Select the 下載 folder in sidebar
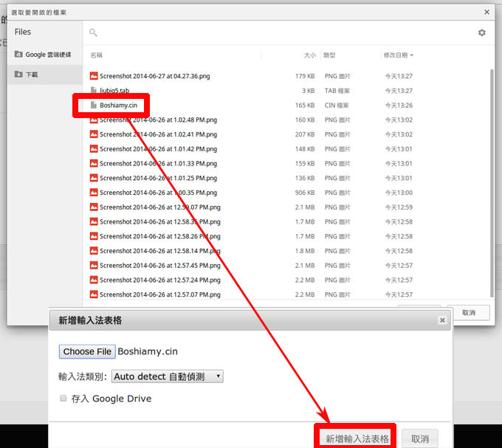 pyautogui.click(x=31, y=75)
